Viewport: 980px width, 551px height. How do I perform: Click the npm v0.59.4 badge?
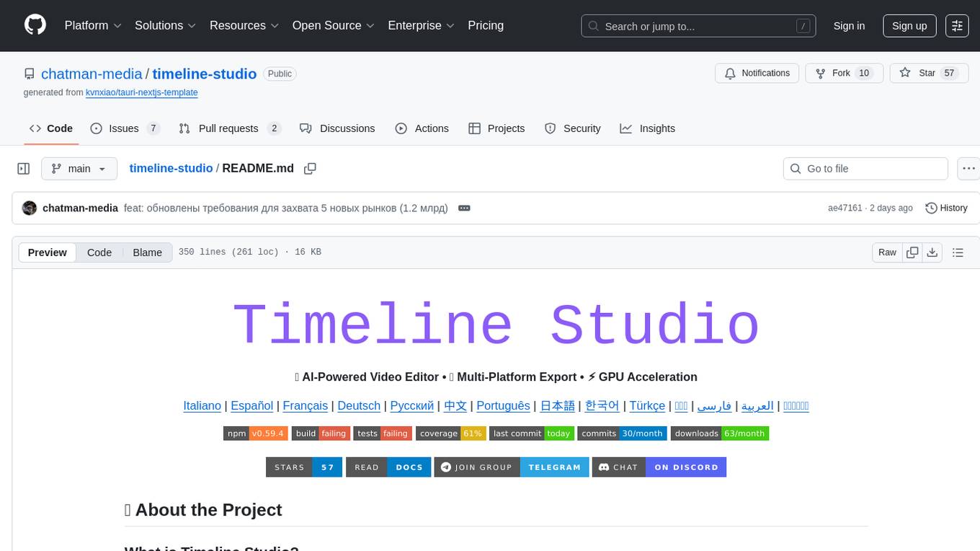pyautogui.click(x=256, y=433)
